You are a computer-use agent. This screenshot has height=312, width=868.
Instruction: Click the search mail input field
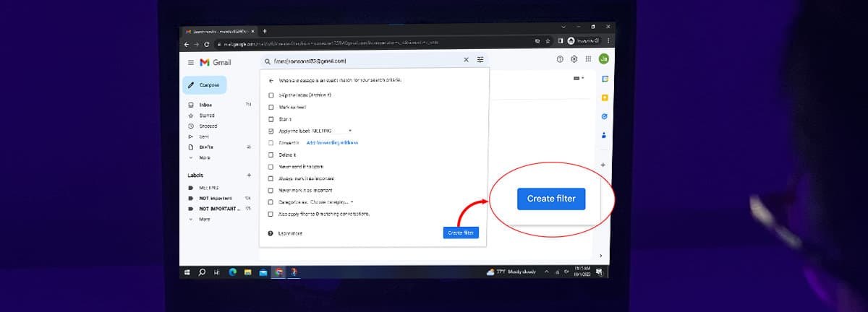tap(362, 61)
